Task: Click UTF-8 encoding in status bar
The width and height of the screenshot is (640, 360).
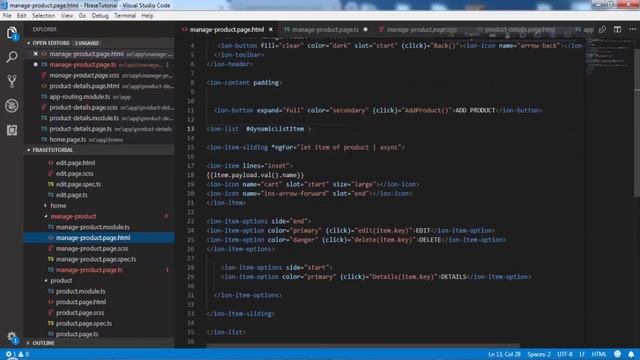Action: click(x=565, y=354)
